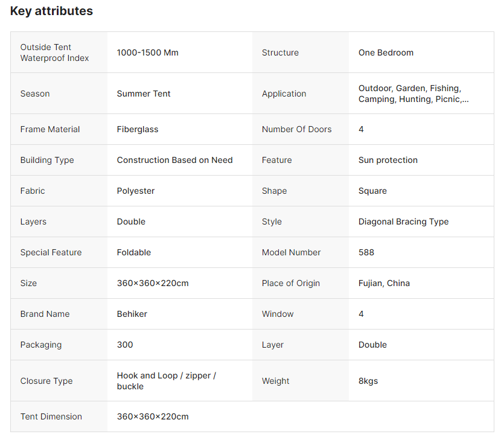This screenshot has width=504, height=440.
Task: Click the Summer Tent season value
Action: pos(144,94)
